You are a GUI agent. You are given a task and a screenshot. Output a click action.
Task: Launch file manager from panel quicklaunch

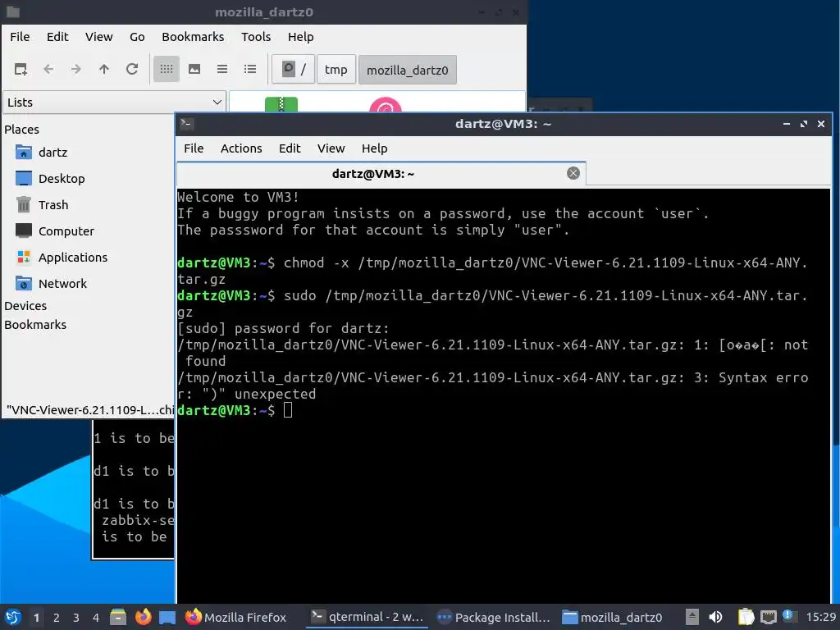pyautogui.click(x=118, y=617)
